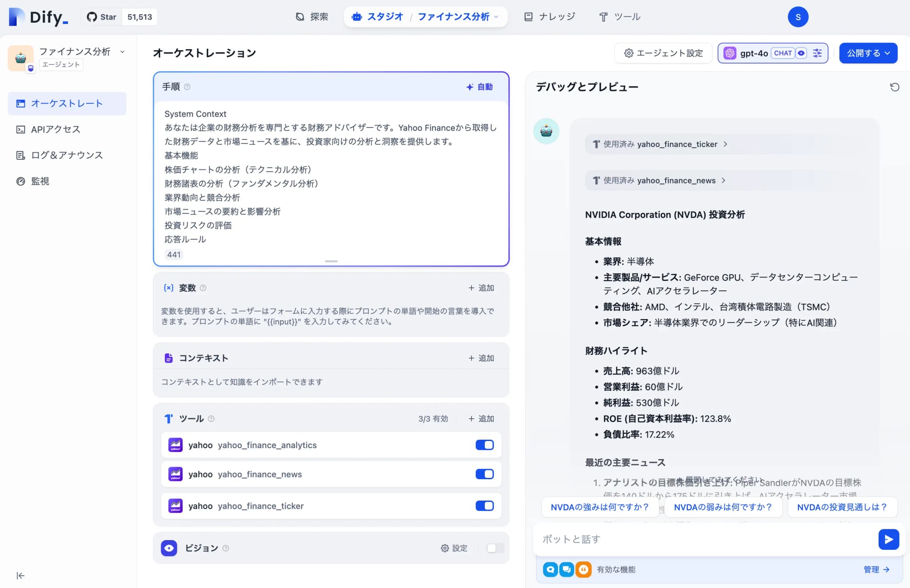Click the 変数 help icon
Image resolution: width=910 pixels, height=588 pixels.
(203, 288)
